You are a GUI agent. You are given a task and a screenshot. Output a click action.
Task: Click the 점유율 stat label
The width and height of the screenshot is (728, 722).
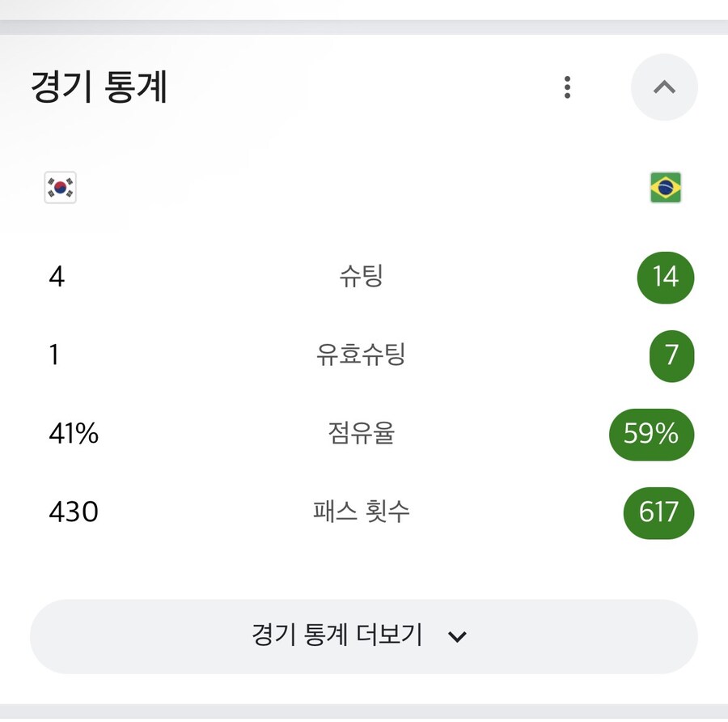(x=361, y=434)
